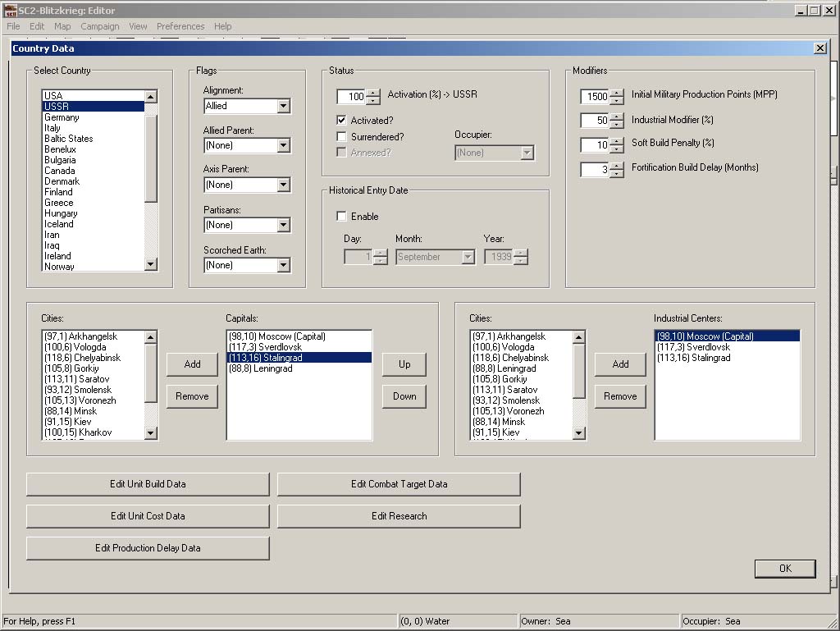
Task: Decrease Initial Military Production Points value
Action: click(x=616, y=100)
